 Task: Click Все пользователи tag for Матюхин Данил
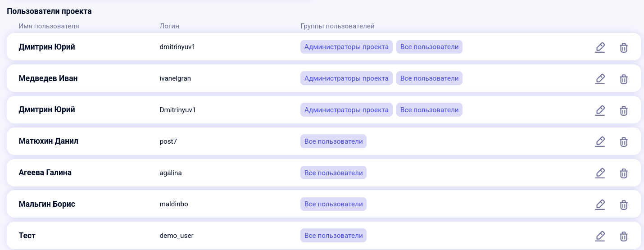333,141
